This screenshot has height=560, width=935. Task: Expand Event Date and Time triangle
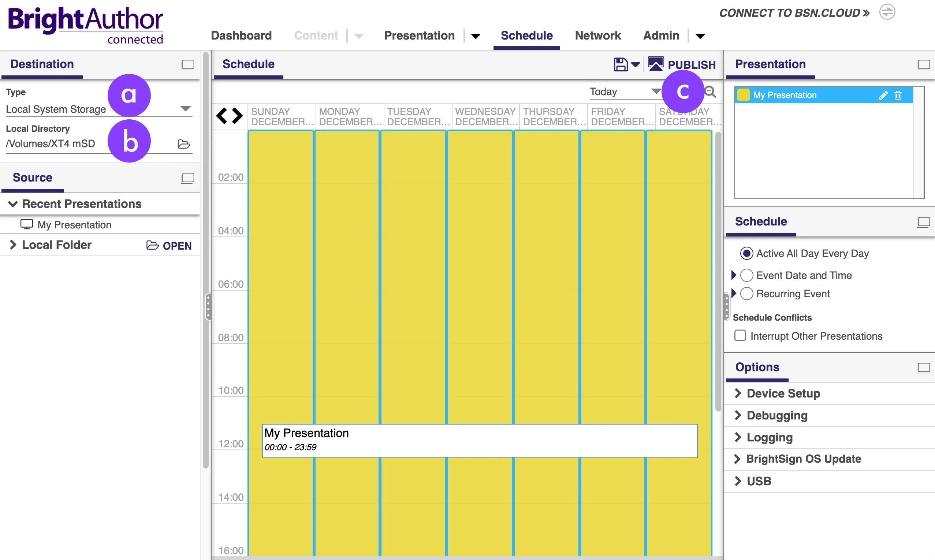click(734, 275)
